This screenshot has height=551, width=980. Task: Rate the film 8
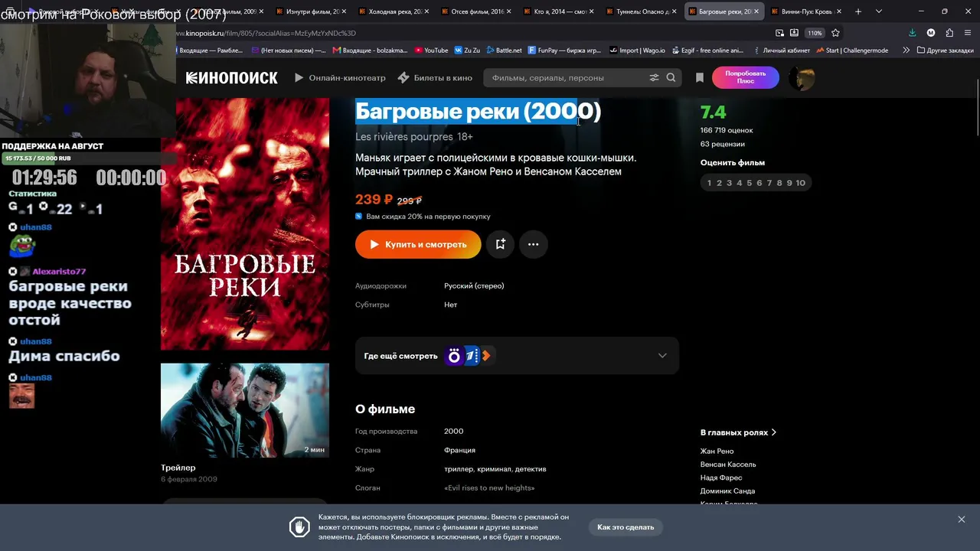779,183
